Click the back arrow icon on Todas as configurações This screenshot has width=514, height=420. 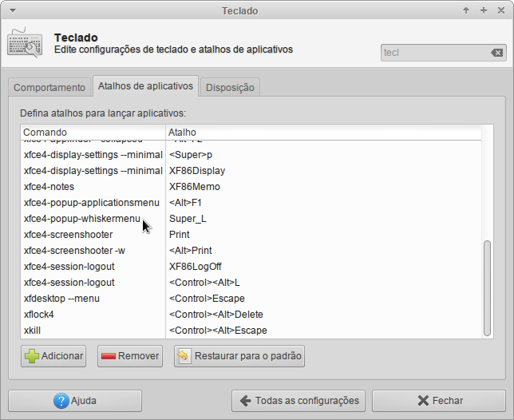(x=246, y=401)
